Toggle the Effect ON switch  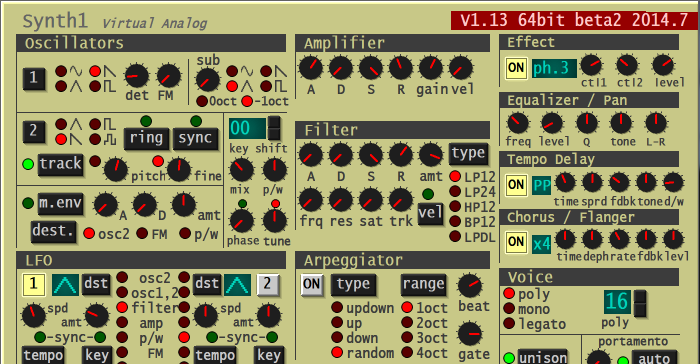click(x=516, y=68)
